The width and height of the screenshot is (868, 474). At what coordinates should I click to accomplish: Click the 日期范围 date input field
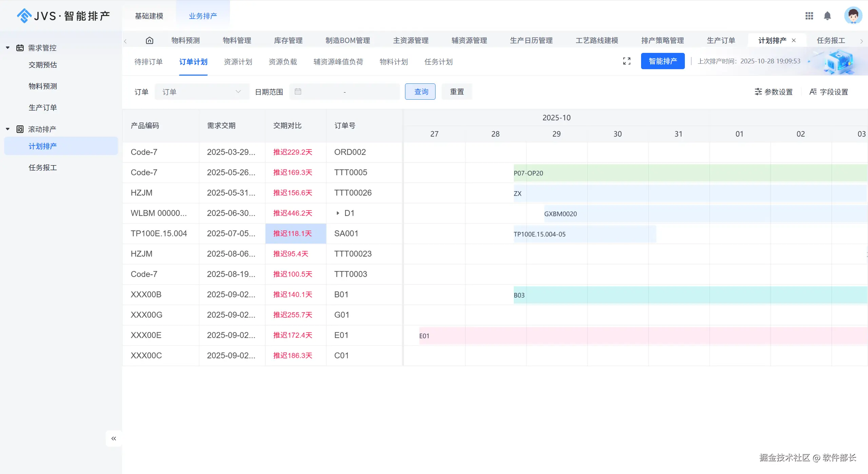coord(344,92)
